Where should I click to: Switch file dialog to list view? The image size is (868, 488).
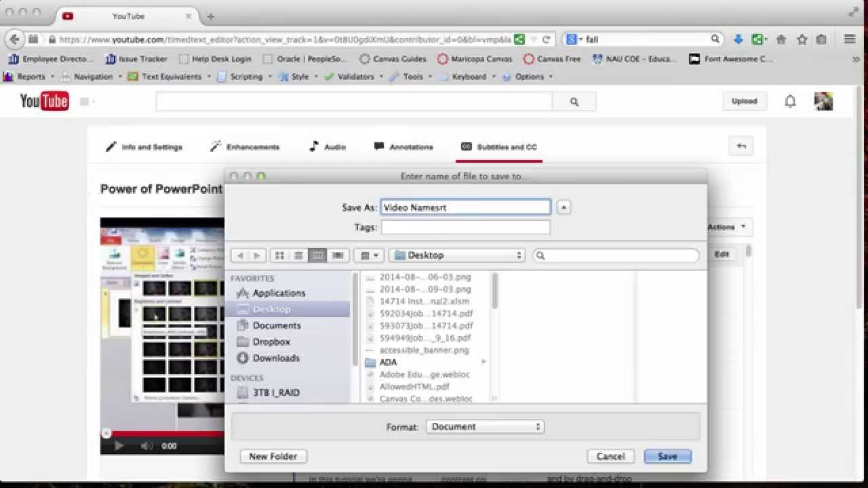(298, 256)
